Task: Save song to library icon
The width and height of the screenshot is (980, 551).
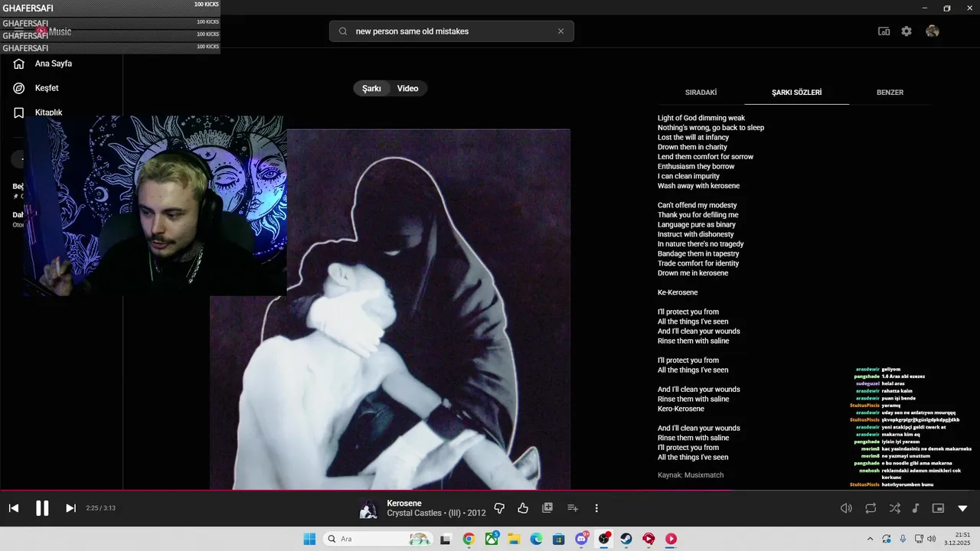Action: (x=547, y=508)
